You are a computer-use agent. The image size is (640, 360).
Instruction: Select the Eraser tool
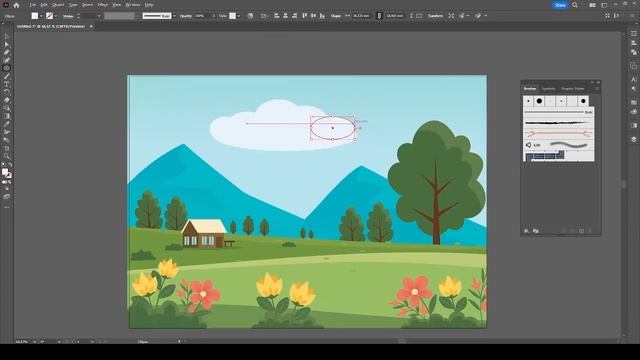7,100
